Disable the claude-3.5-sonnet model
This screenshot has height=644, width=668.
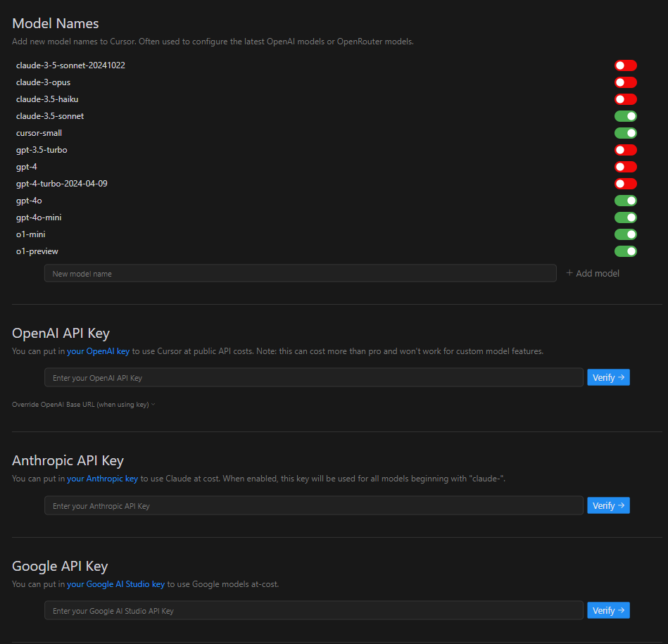625,116
